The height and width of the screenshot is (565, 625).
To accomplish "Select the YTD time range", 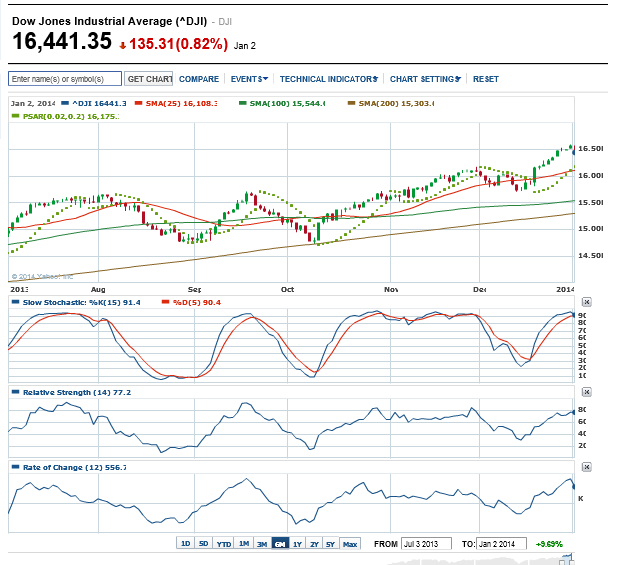I will 224,543.
